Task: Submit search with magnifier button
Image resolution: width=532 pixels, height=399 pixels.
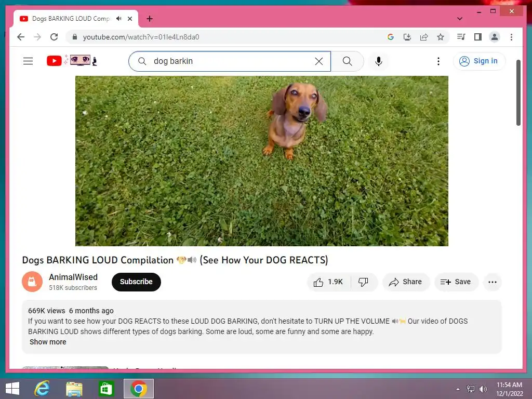Action: (347, 61)
